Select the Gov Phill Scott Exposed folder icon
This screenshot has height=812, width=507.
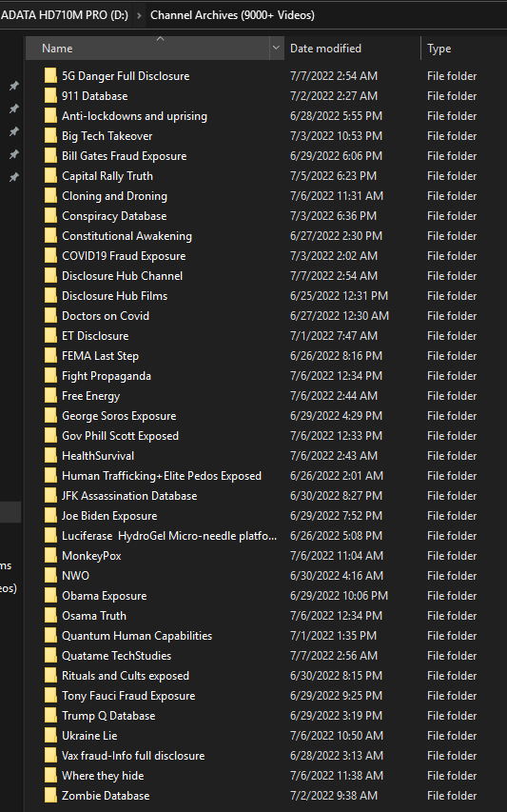(x=50, y=436)
